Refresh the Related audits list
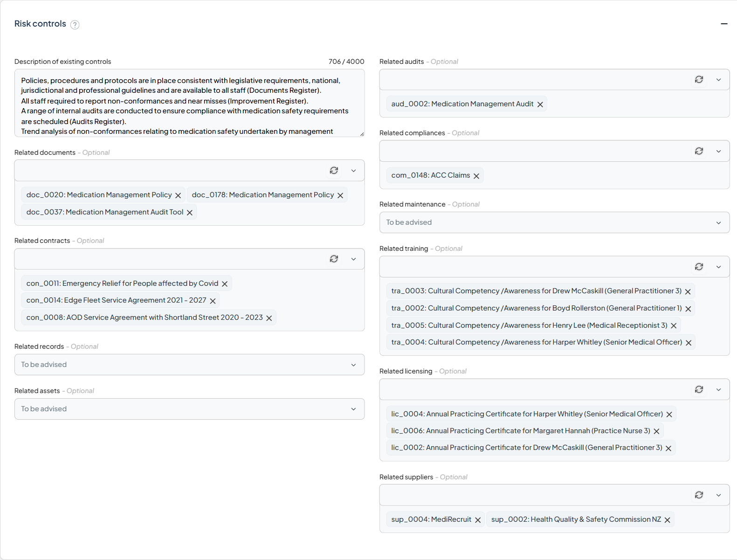This screenshot has width=737, height=560. pyautogui.click(x=699, y=80)
